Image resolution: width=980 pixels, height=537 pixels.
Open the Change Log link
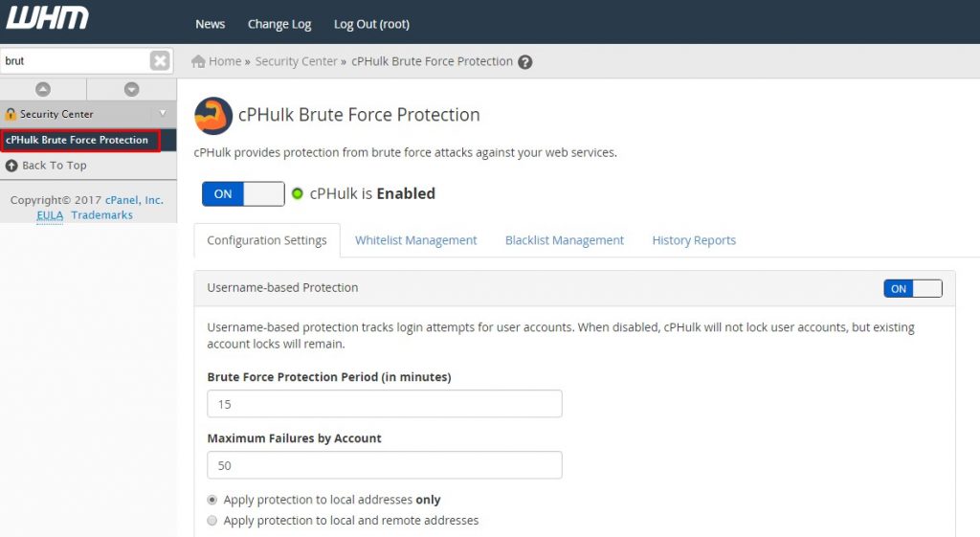point(279,24)
